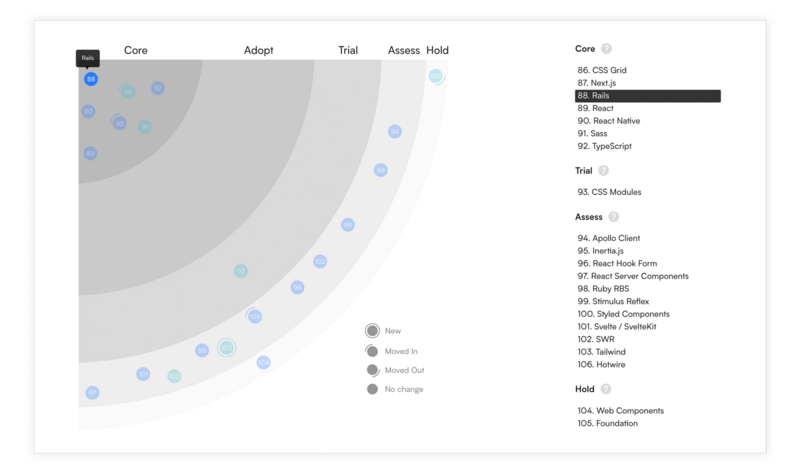Image resolution: width=800 pixels, height=473 pixels.
Task: Select radar blip 101
Action: pyautogui.click(x=143, y=374)
